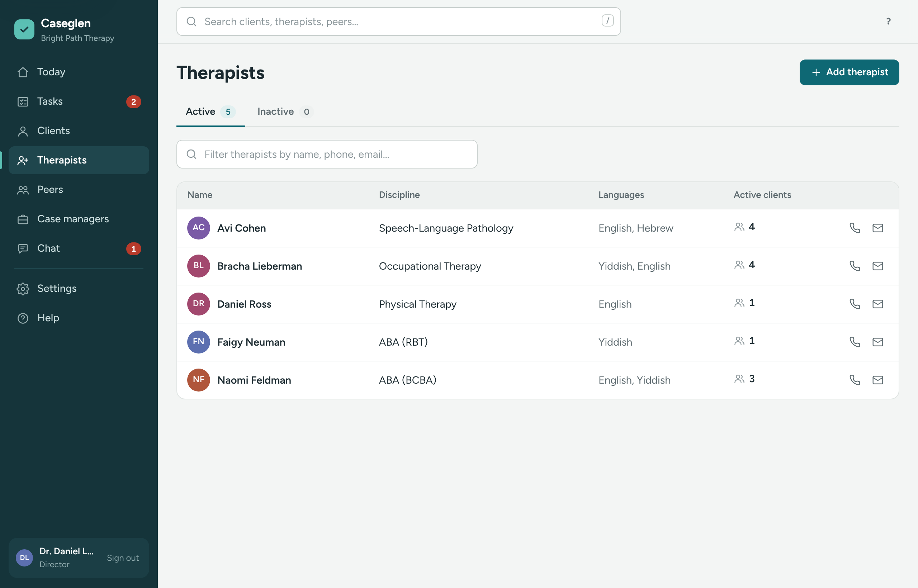This screenshot has width=918, height=588.
Task: Click Sign out
Action: [x=123, y=558]
